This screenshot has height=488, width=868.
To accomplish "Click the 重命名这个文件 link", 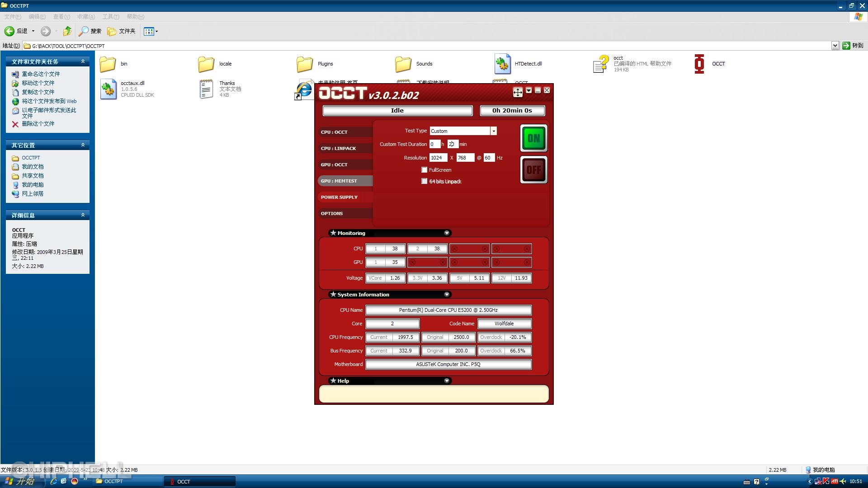I will point(41,74).
